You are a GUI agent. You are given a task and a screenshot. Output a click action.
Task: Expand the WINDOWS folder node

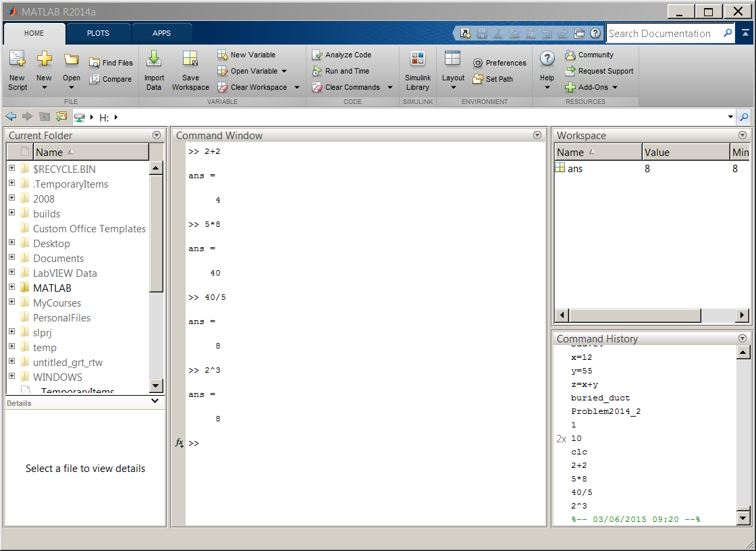point(12,376)
